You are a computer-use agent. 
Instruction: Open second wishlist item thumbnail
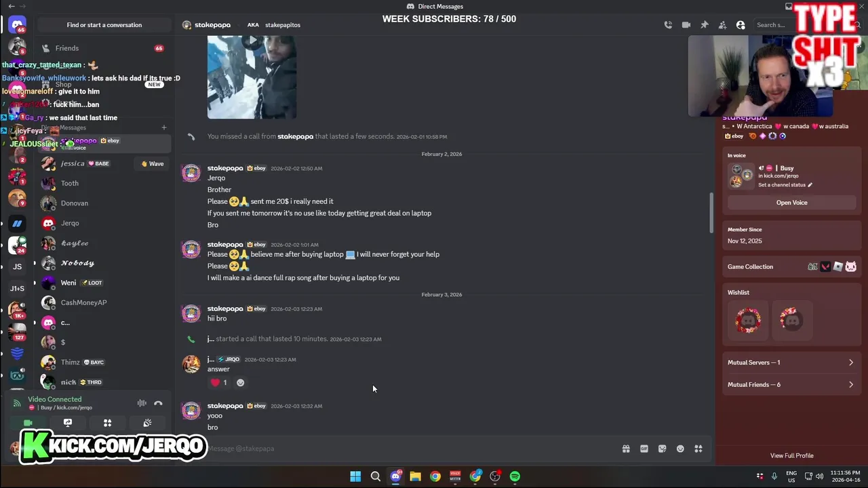791,320
